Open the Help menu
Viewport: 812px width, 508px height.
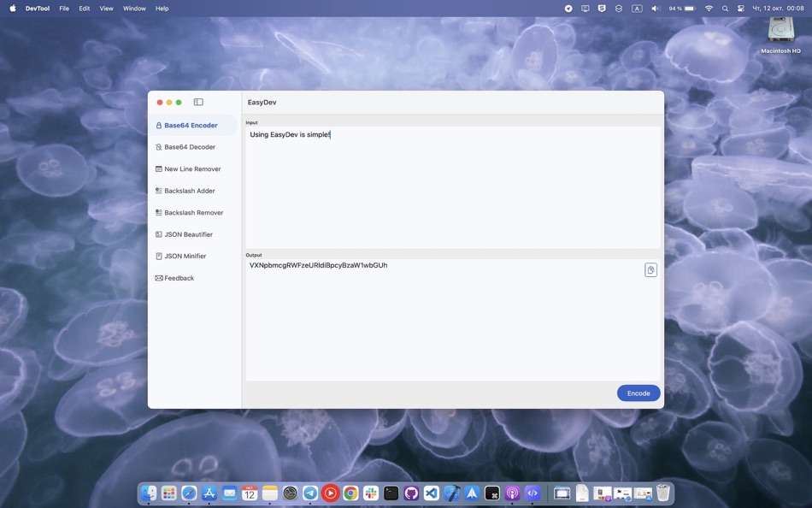(162, 9)
